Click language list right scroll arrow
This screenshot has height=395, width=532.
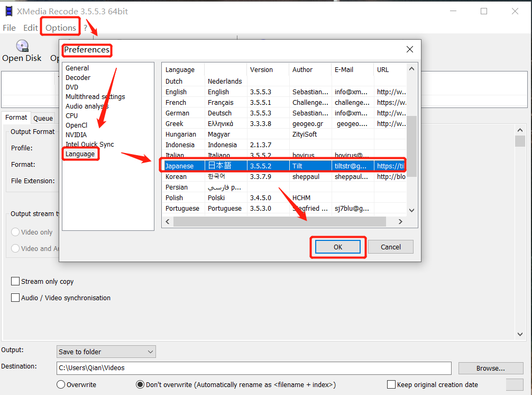coord(400,221)
